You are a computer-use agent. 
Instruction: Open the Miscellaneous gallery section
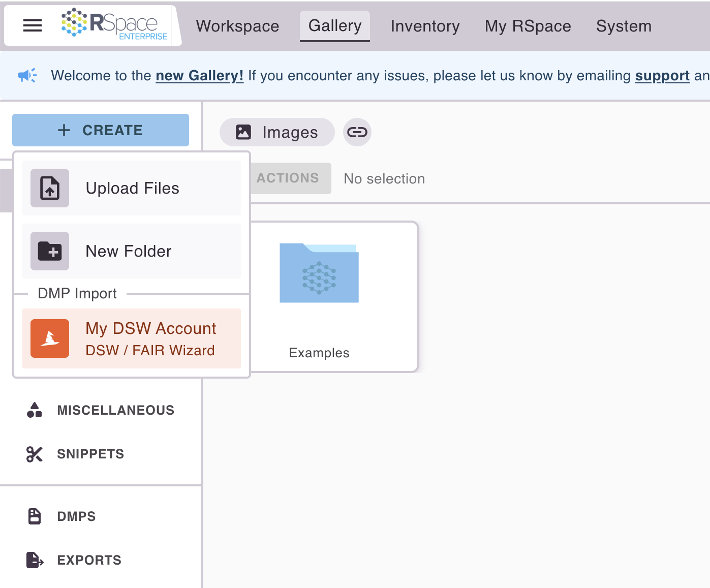pos(116,410)
